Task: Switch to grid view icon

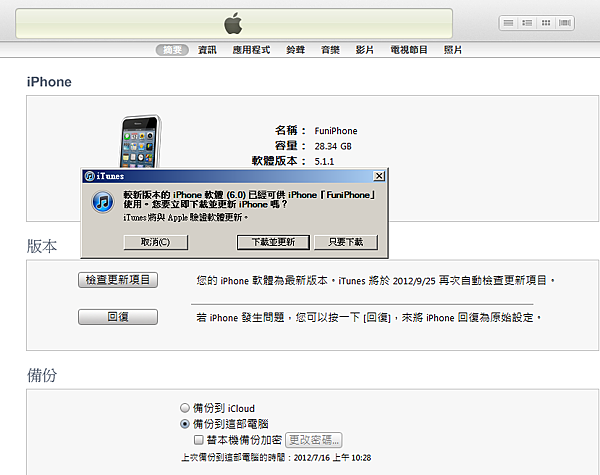Action: coord(546,23)
